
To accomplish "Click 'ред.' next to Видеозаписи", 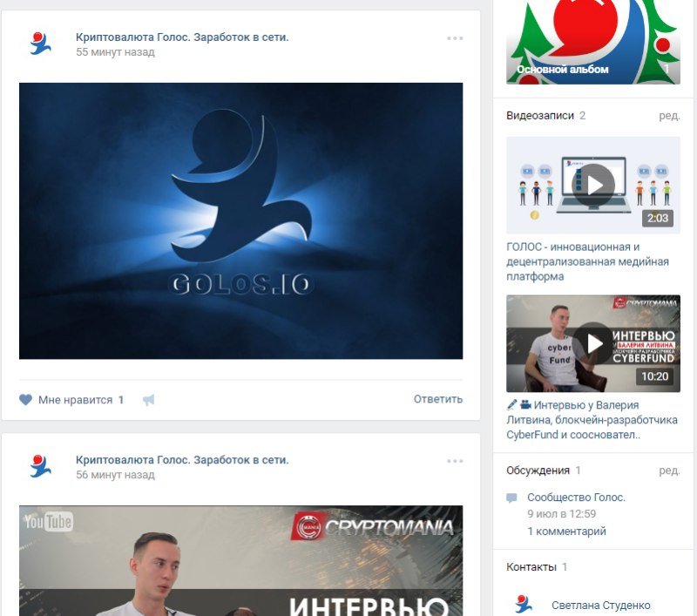I will 669,116.
